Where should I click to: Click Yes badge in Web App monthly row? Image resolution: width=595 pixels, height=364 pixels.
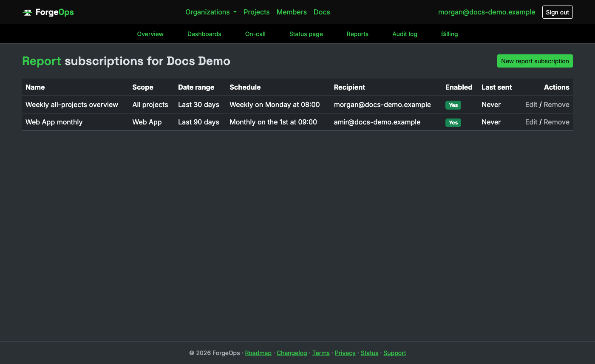[x=453, y=122]
